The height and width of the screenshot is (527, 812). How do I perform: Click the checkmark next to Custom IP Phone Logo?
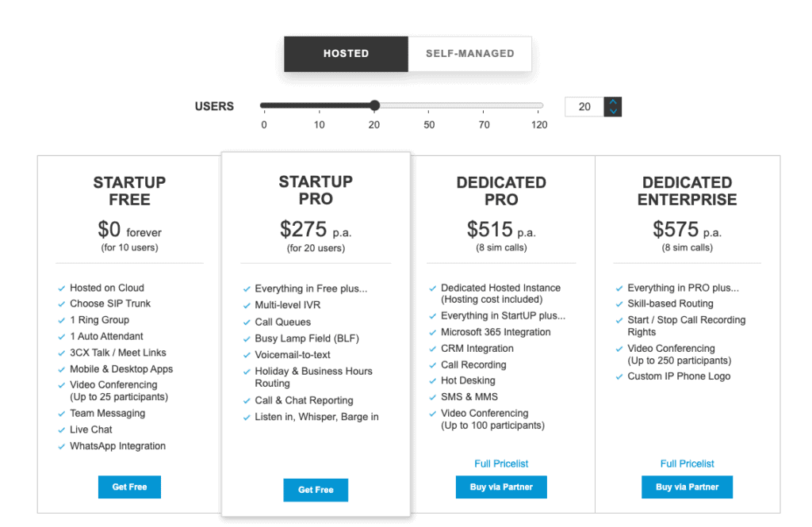[x=619, y=376]
